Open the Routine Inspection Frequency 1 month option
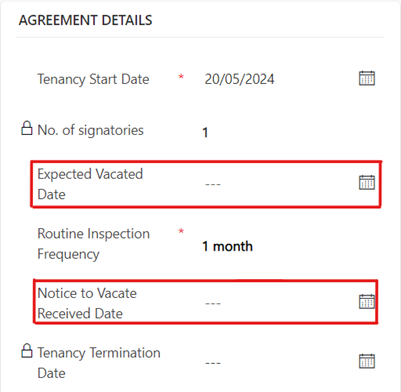Screen dimensions: 401x392 (x=227, y=246)
